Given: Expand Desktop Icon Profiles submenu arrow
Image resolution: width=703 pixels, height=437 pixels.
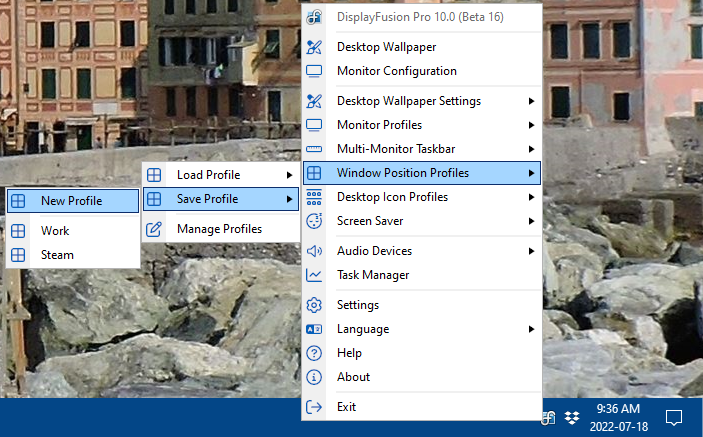Looking at the screenshot, I should click(531, 197).
